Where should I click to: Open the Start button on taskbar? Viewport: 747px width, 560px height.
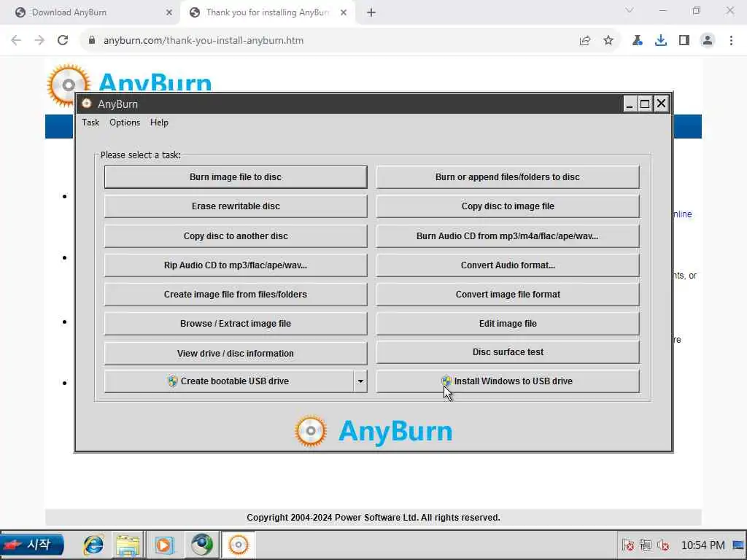(x=32, y=545)
